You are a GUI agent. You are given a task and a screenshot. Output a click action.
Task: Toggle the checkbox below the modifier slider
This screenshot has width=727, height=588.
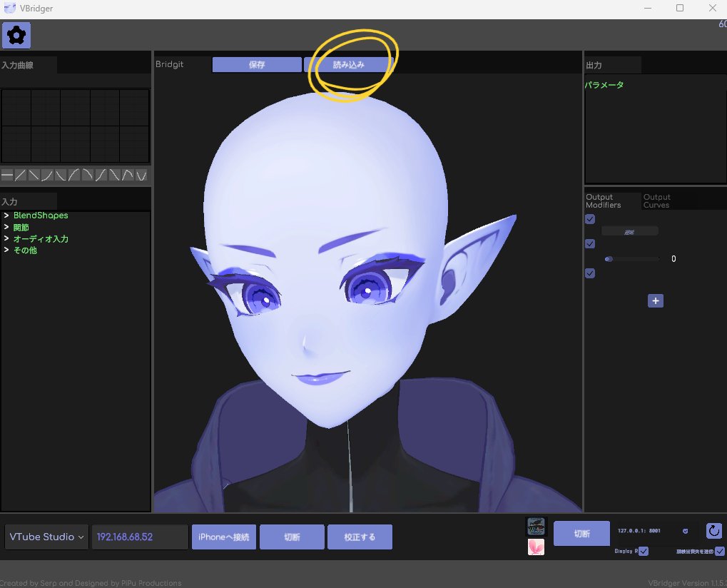pos(590,273)
